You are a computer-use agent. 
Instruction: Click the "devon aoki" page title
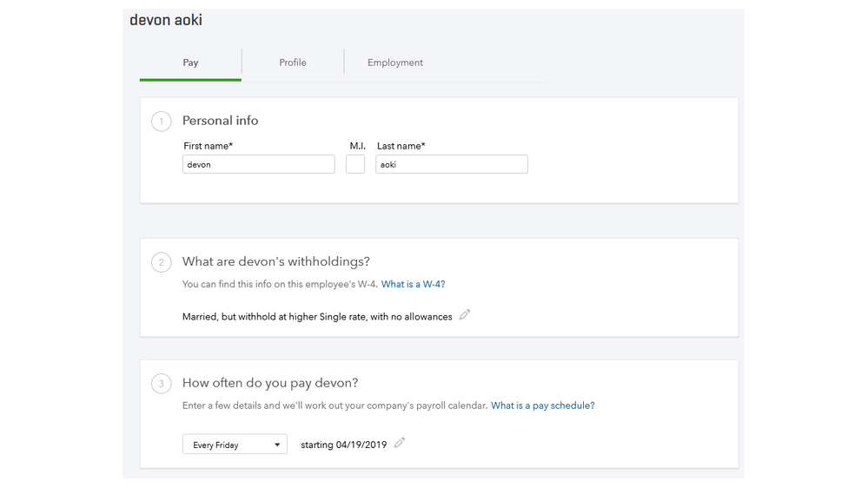pos(166,20)
